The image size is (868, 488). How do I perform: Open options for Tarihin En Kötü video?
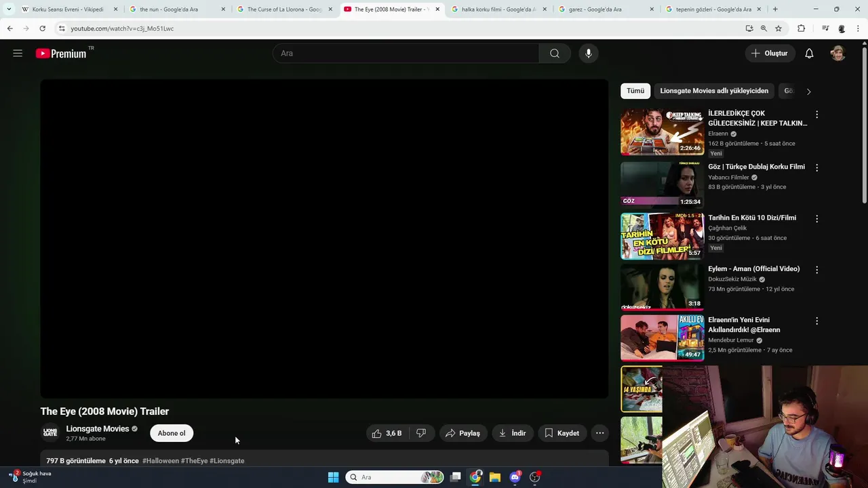pyautogui.click(x=816, y=219)
